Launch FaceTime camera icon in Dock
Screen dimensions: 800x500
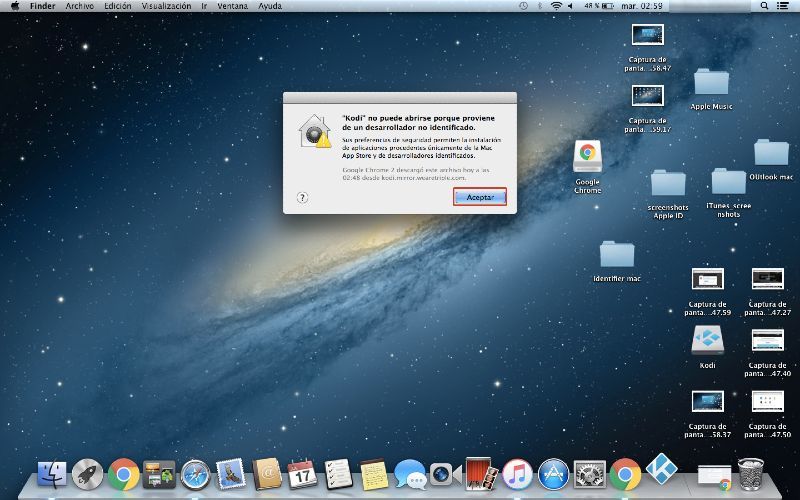tap(445, 474)
